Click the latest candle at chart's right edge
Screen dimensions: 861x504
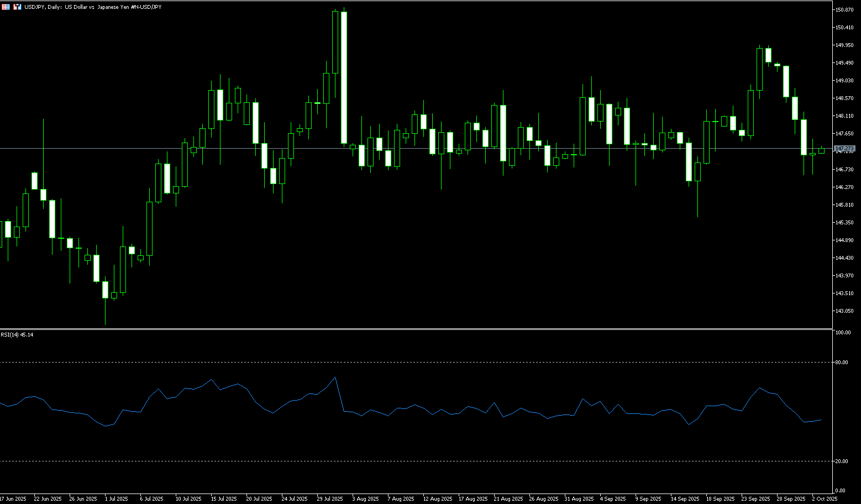821,151
